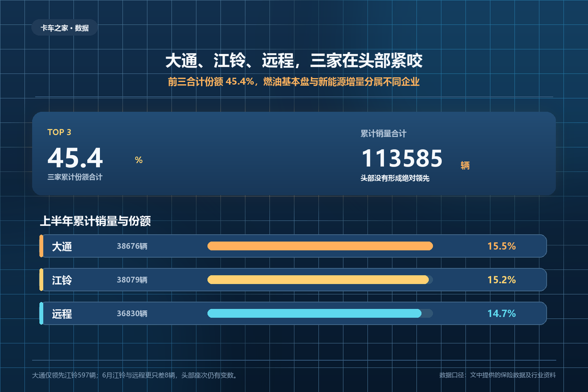The image size is (588, 392).
Task: Click the 15.5% share value
Action: click(501, 246)
